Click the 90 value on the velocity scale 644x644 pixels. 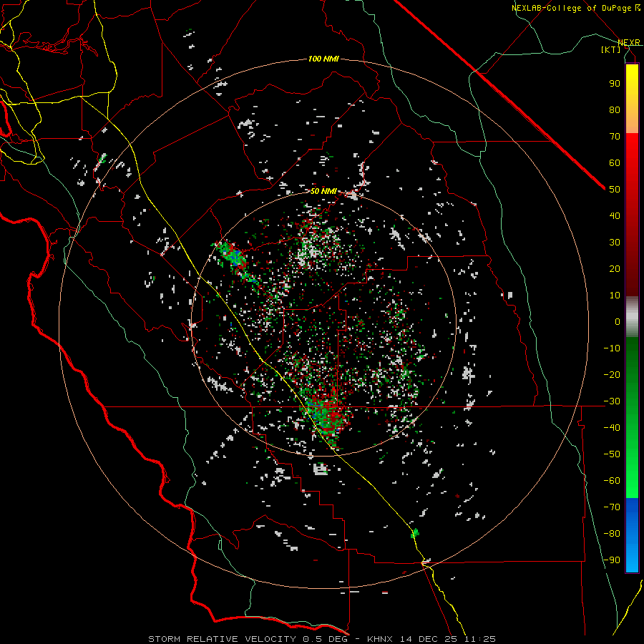pos(615,84)
